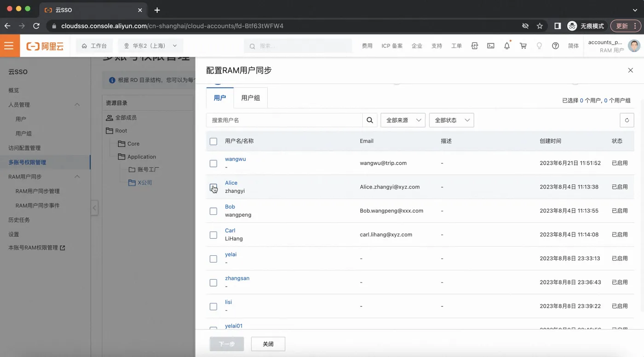The height and width of the screenshot is (357, 644).
Task: Open the Alibaba Cloud hamburger menu
Action: (x=9, y=46)
